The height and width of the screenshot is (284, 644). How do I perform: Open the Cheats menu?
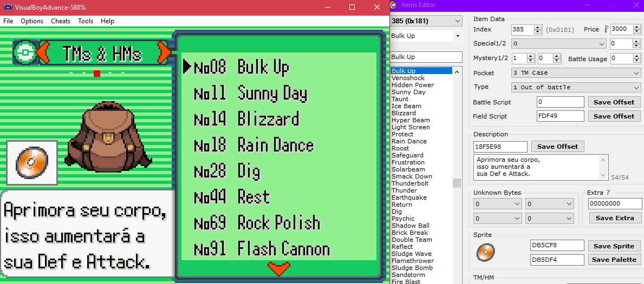coord(61,21)
